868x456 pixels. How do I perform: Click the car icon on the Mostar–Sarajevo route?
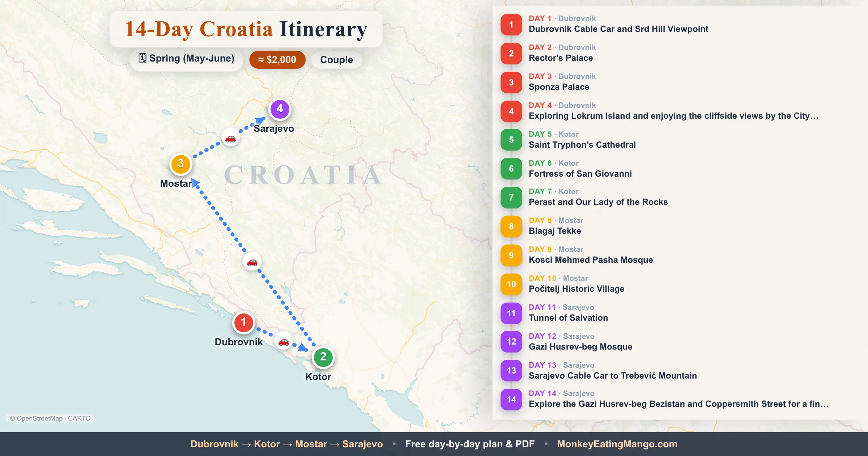[x=230, y=138]
